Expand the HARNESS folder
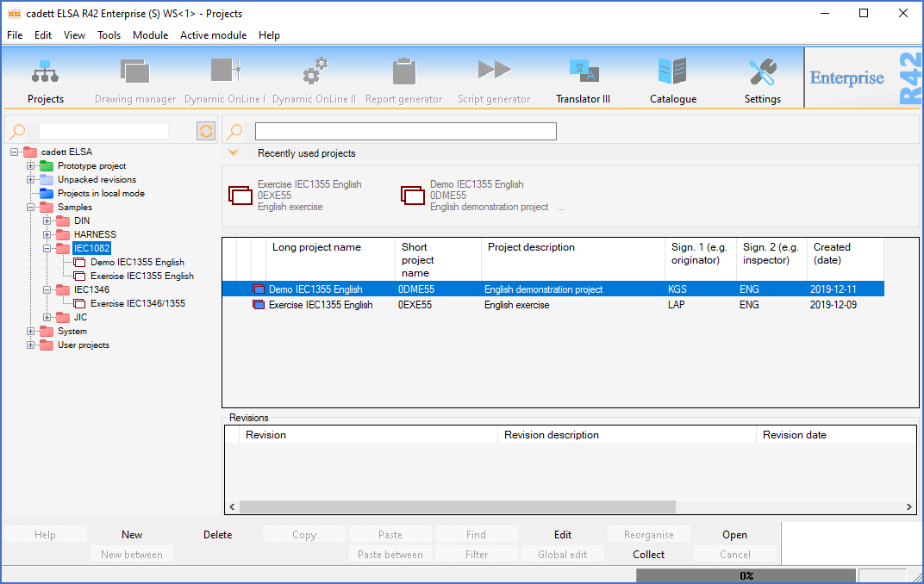 click(x=47, y=234)
